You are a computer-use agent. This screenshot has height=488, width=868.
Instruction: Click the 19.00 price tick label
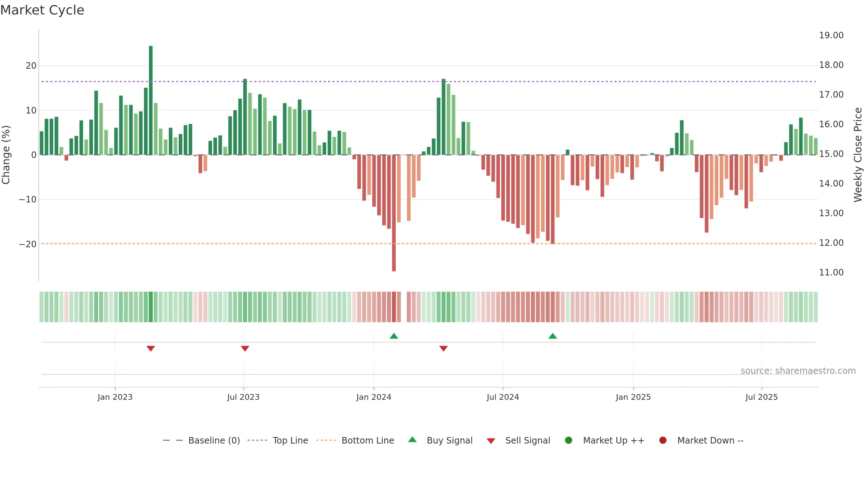(831, 35)
